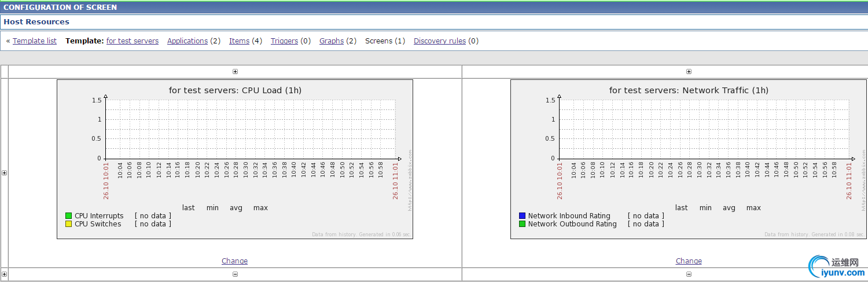Click the Network Traffic graph image

pos(689,159)
